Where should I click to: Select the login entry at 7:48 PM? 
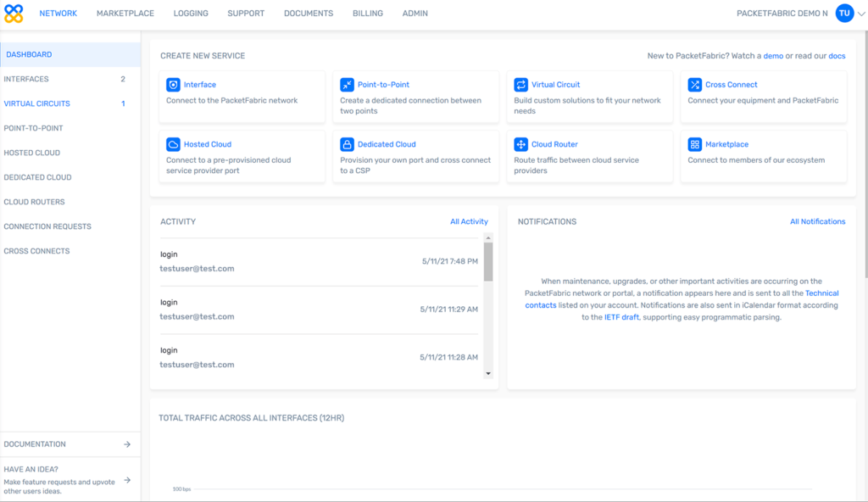pos(319,261)
